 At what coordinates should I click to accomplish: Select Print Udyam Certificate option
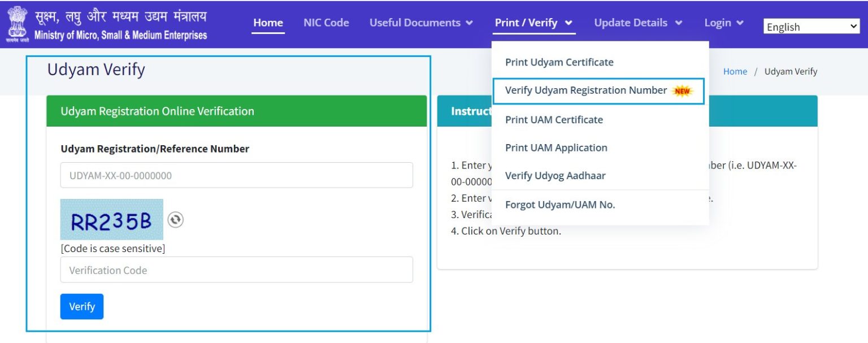coord(559,62)
